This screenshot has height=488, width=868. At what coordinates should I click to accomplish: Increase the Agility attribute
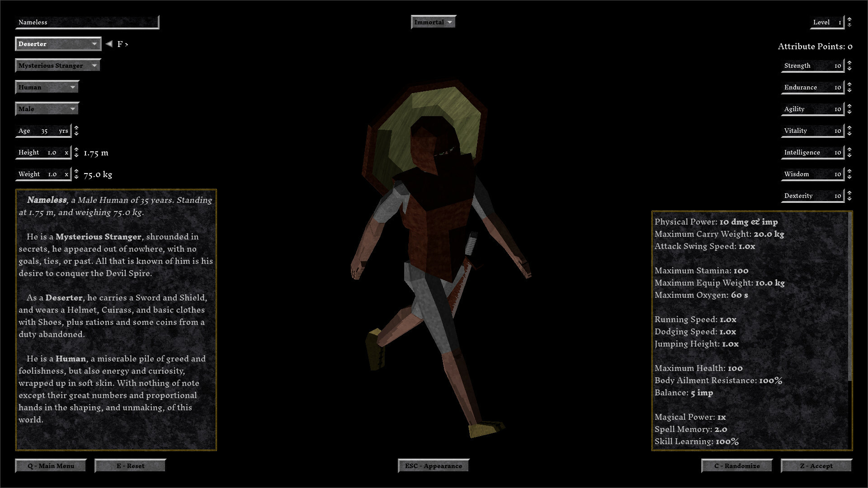pyautogui.click(x=849, y=106)
